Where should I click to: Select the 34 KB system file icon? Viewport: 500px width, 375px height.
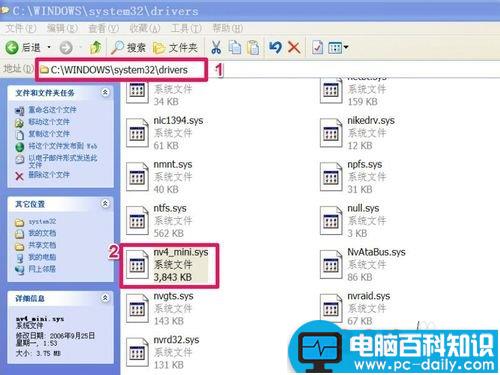[x=137, y=92]
